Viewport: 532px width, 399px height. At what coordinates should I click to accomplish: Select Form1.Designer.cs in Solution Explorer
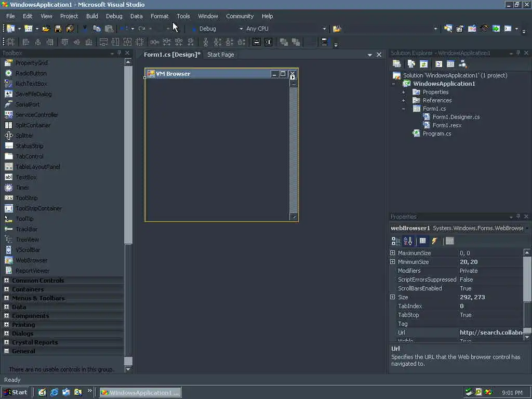456,117
